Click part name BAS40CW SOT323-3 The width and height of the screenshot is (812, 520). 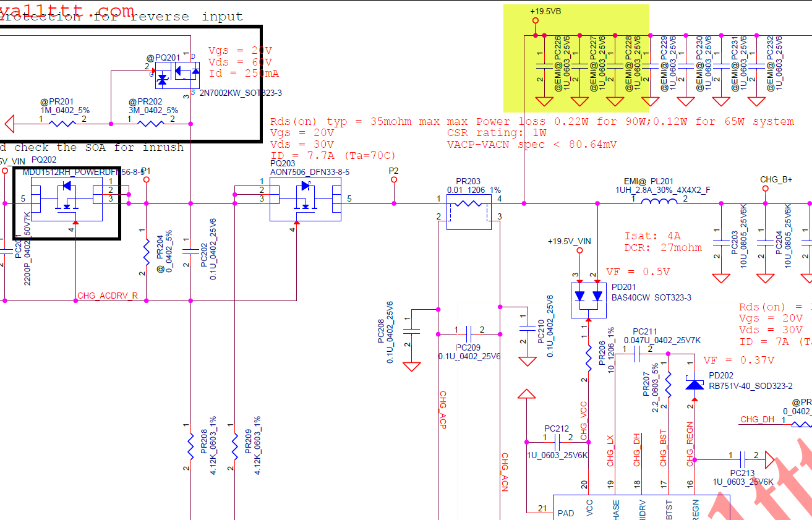[x=651, y=297]
